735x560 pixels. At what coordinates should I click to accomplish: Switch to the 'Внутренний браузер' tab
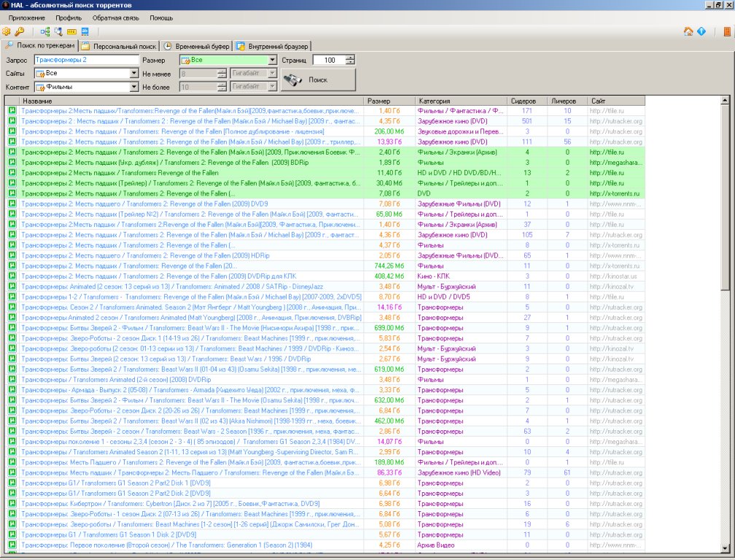[273, 46]
